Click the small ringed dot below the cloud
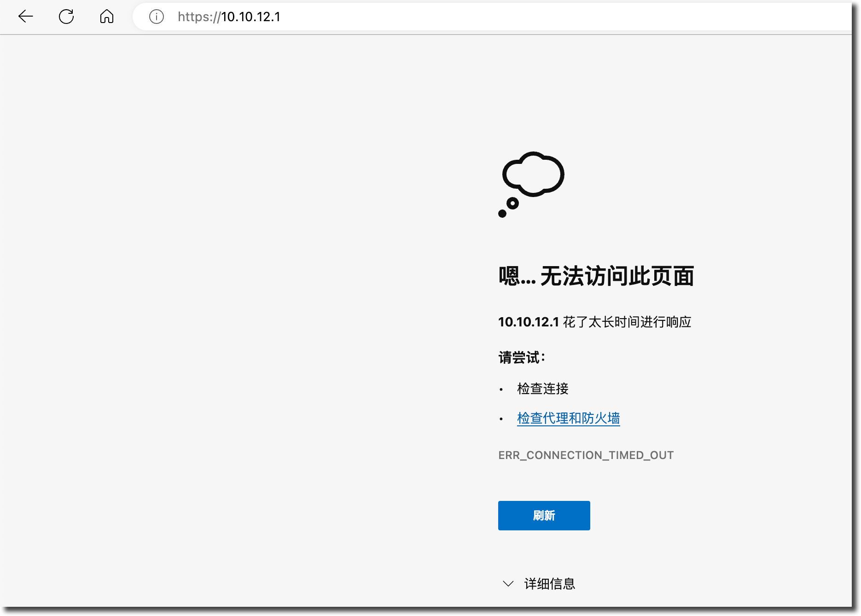Screen dimensions: 861x616 [512, 203]
